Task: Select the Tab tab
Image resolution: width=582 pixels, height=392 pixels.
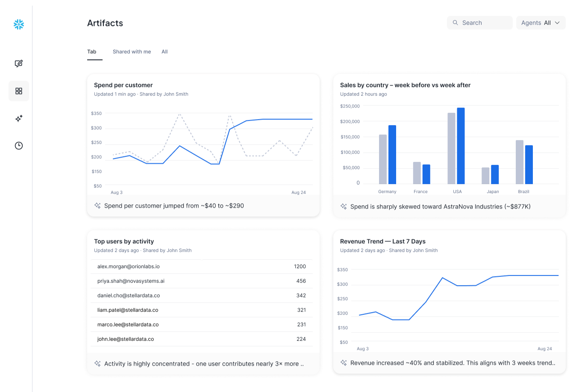Action: (92, 52)
